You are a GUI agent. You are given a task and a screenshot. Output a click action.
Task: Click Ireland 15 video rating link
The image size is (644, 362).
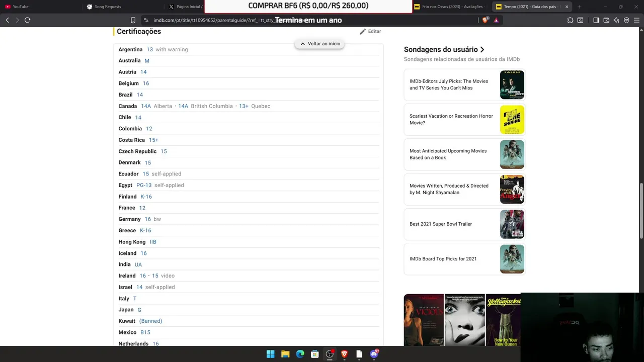coord(155,276)
